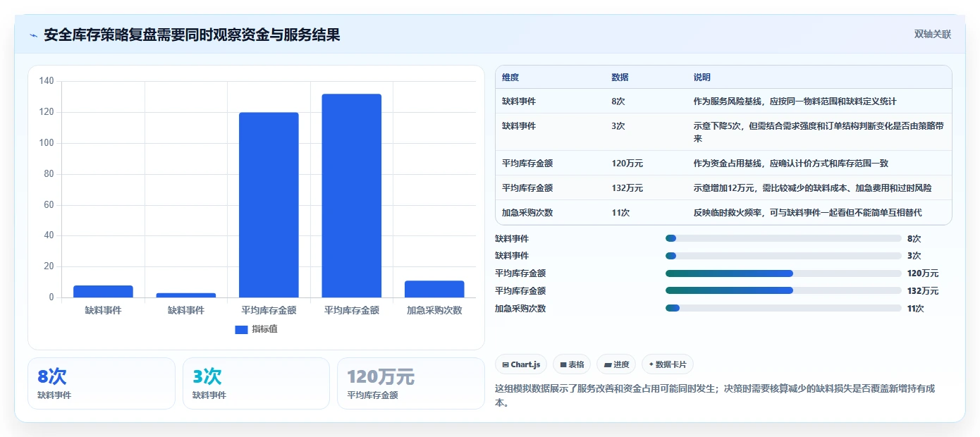
Task: Open the 8次 缺料事件 summary card
Action: (102, 383)
